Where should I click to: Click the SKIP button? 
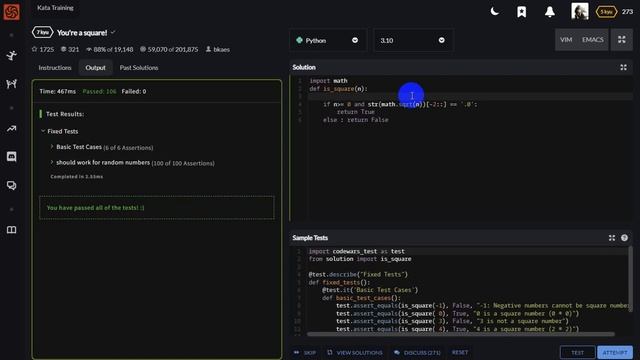point(305,353)
